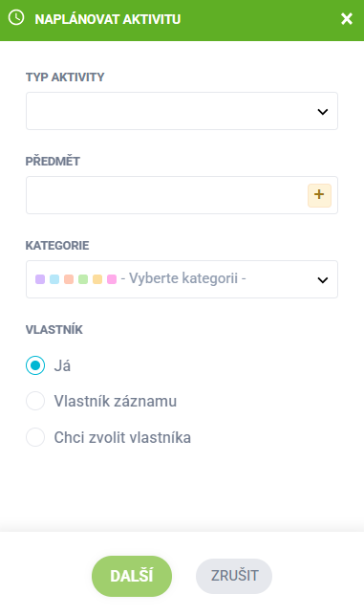Click the plus icon in the Předmět field
Viewport: 364px width, 616px height.
[319, 195]
